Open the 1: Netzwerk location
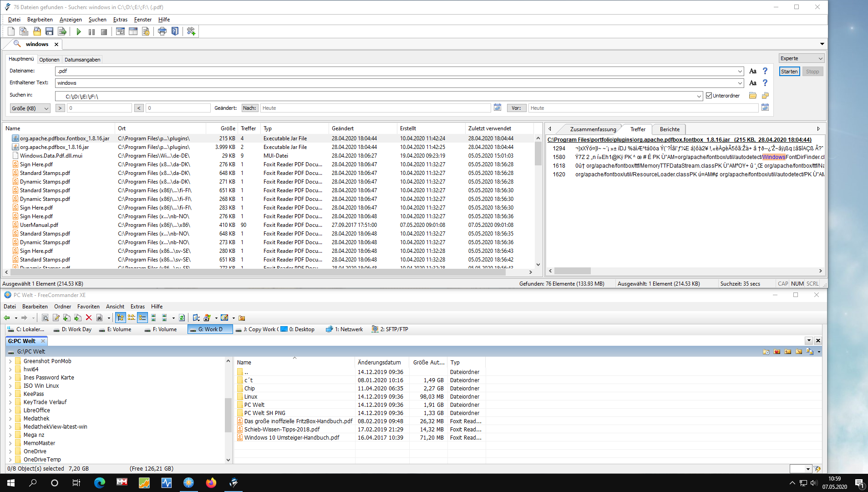868x492 pixels. tap(345, 329)
